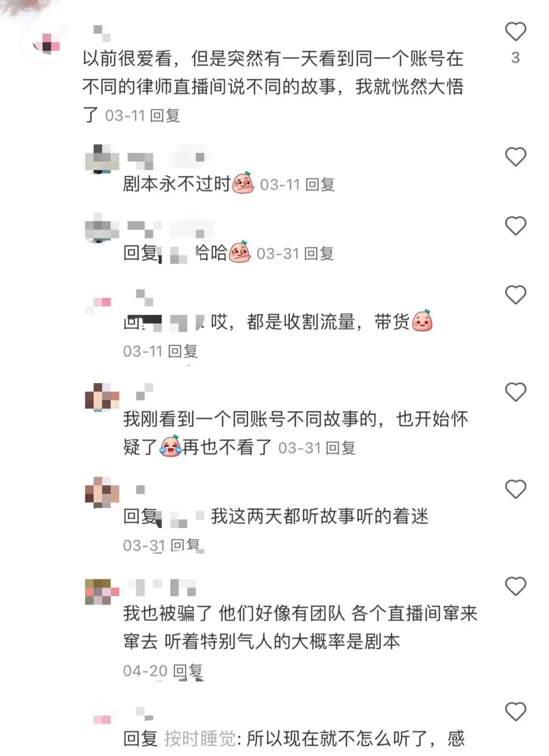Tap the heart beside the 哈哈 reply
The height and width of the screenshot is (756, 549).
click(x=515, y=226)
